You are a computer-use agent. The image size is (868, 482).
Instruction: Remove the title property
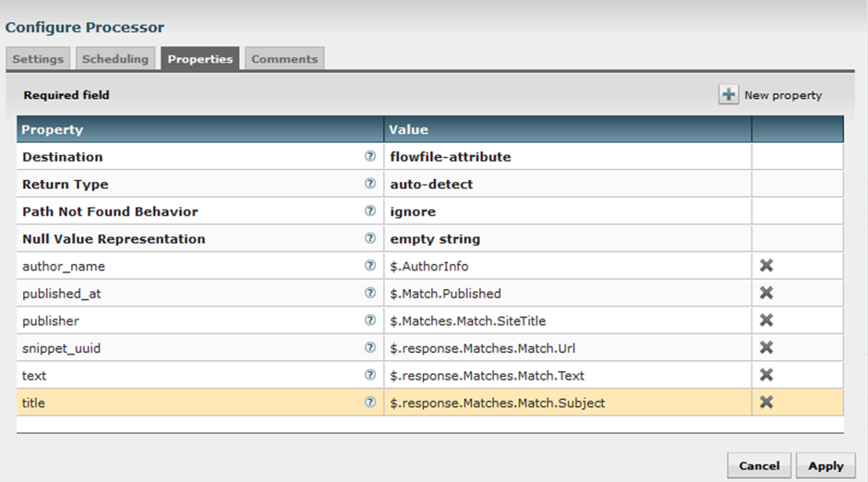tap(766, 402)
